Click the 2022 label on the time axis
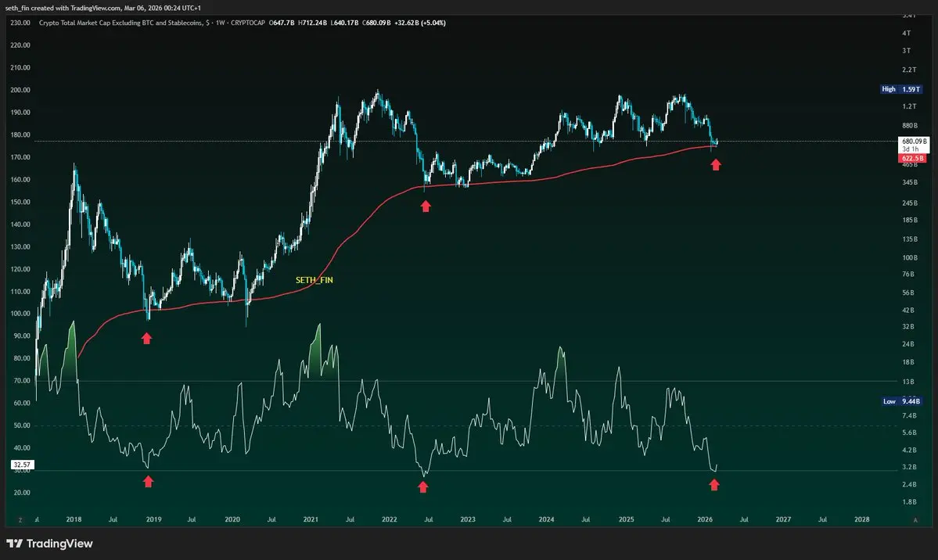 coord(390,519)
